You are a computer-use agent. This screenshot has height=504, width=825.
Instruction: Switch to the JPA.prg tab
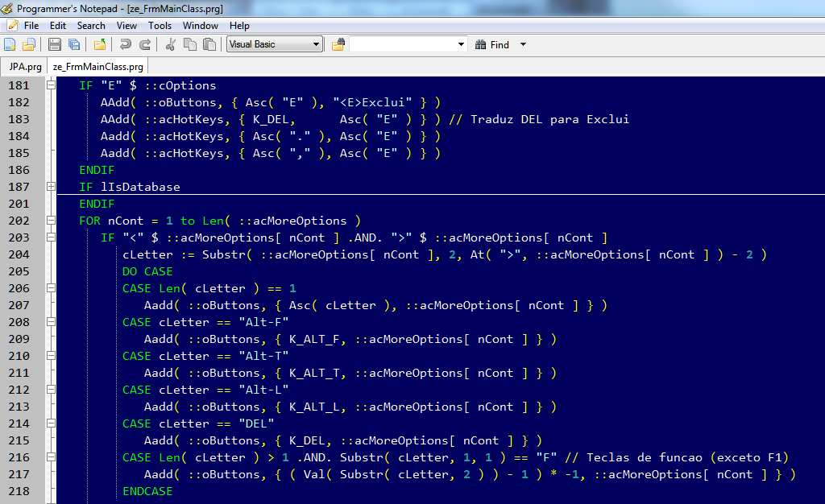click(25, 66)
